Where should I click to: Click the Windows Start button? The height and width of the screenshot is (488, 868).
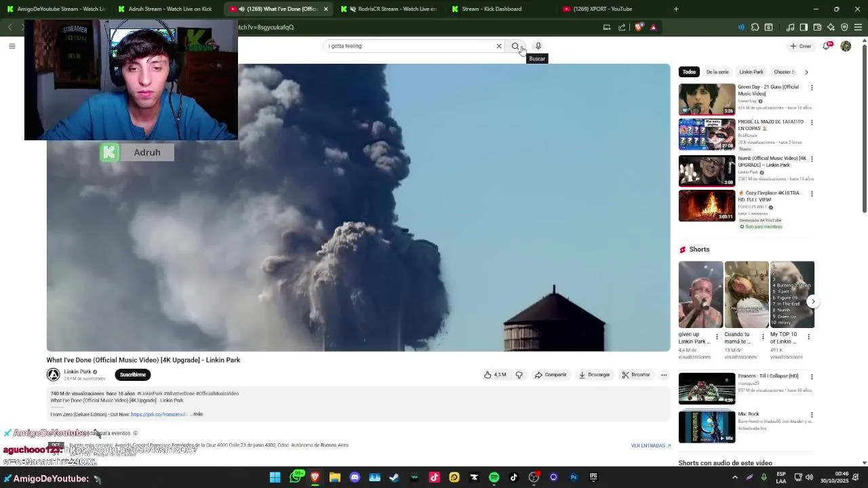tap(275, 477)
